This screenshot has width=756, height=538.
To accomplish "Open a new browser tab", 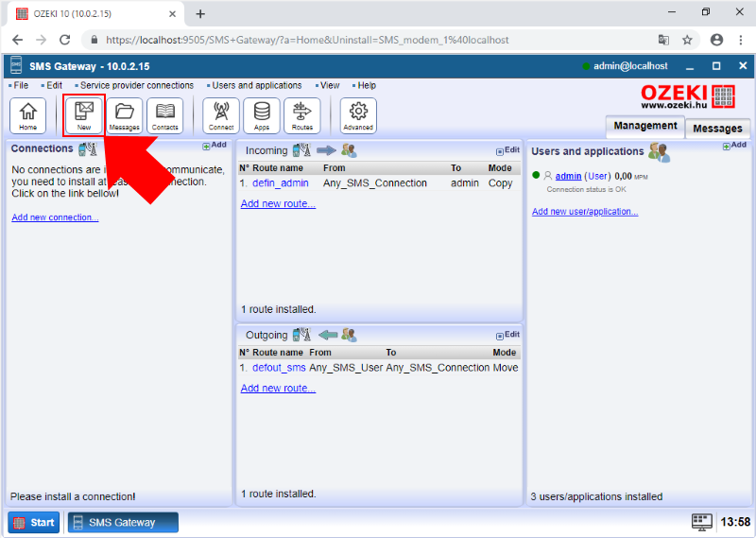I will (200, 14).
